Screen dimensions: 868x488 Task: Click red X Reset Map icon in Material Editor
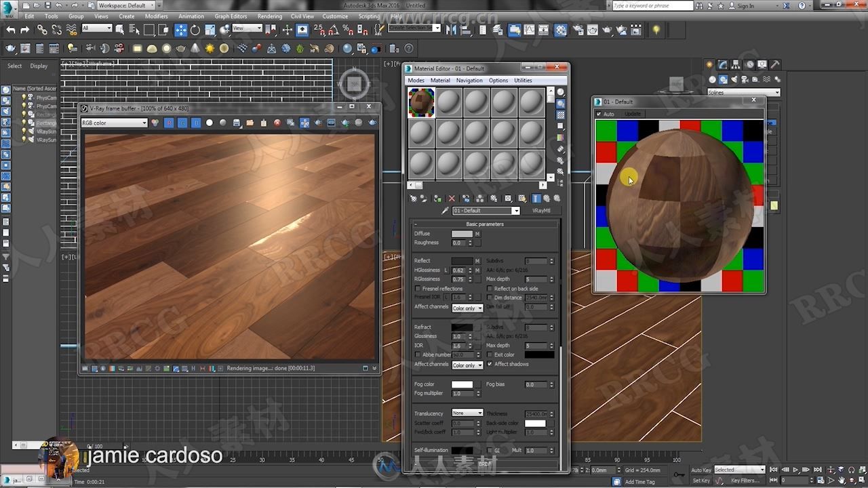[x=452, y=199]
